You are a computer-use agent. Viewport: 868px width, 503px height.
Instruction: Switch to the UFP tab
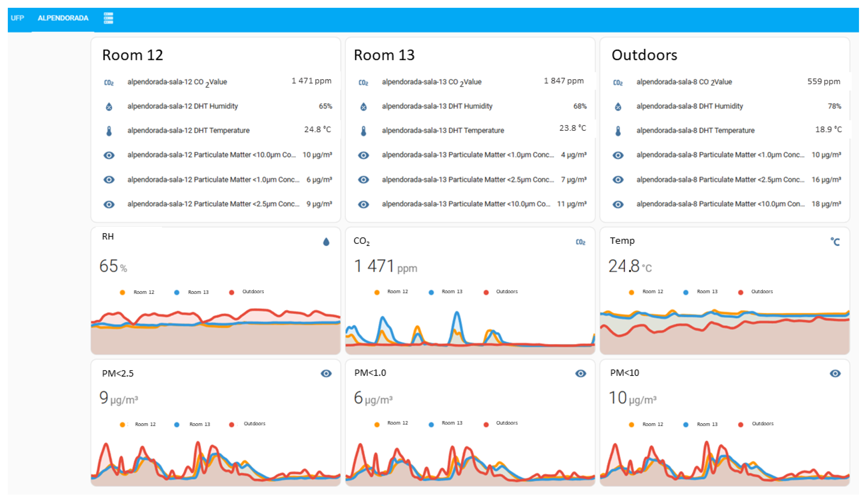click(x=17, y=18)
